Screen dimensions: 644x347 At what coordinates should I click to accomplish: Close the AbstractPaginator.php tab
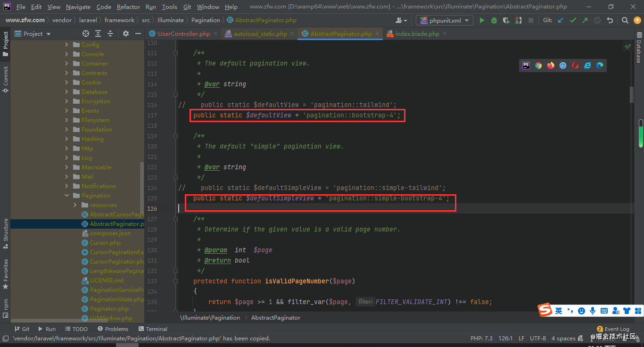pyautogui.click(x=377, y=34)
